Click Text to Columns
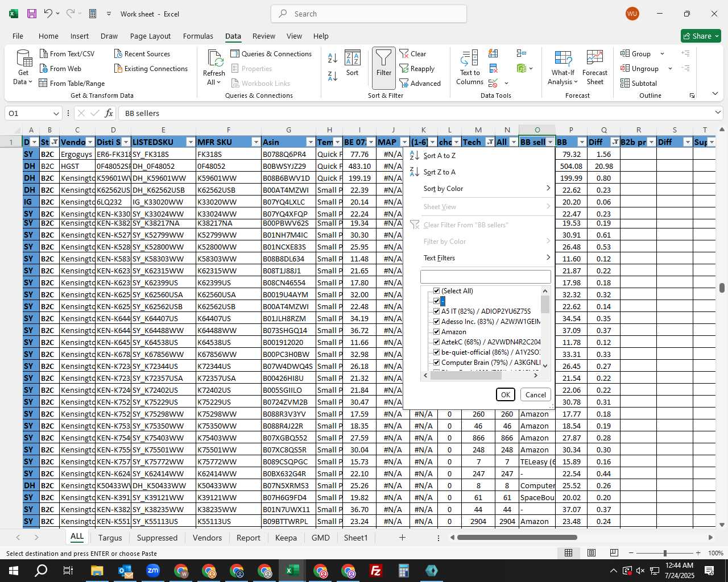 (x=470, y=68)
